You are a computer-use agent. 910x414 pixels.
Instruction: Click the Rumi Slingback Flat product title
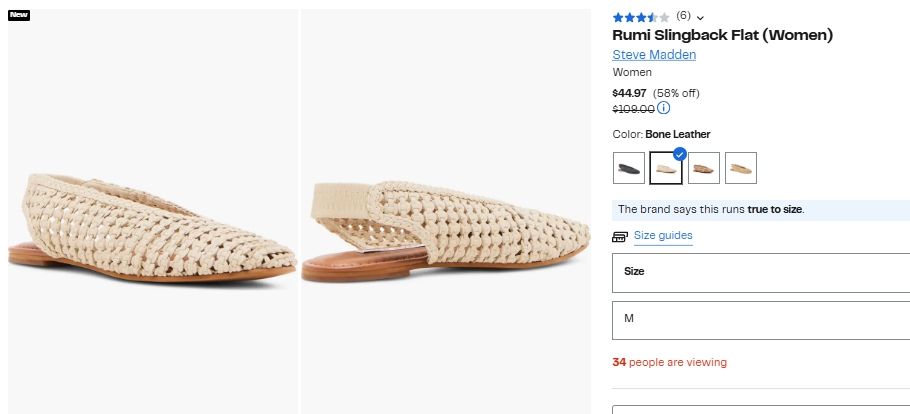(722, 35)
